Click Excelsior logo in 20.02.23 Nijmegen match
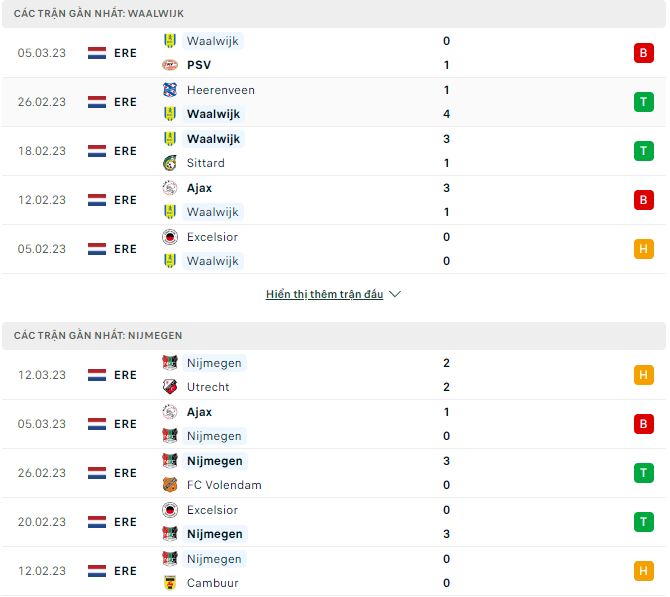The width and height of the screenshot is (670, 597). pyautogui.click(x=170, y=510)
